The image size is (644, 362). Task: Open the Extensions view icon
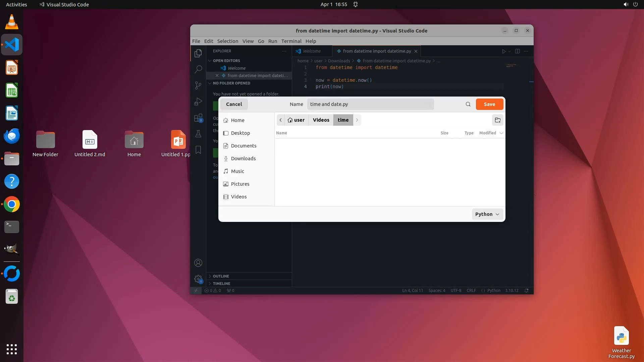click(x=198, y=118)
